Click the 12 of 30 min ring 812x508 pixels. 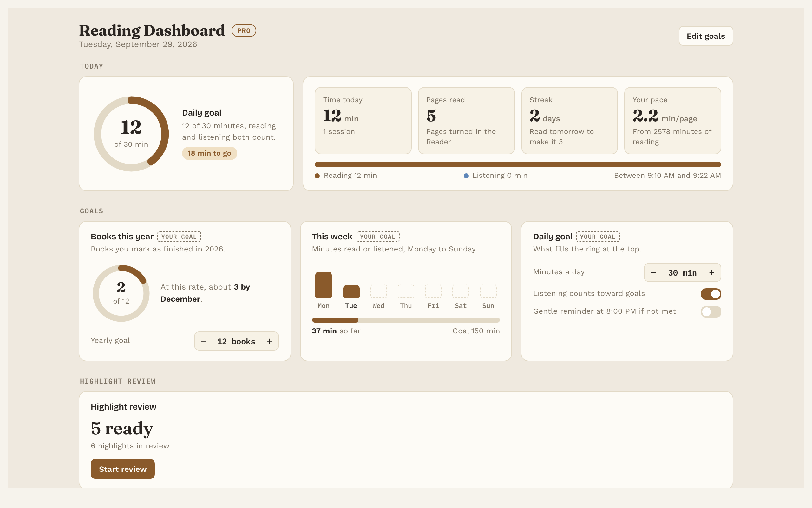[131, 134]
